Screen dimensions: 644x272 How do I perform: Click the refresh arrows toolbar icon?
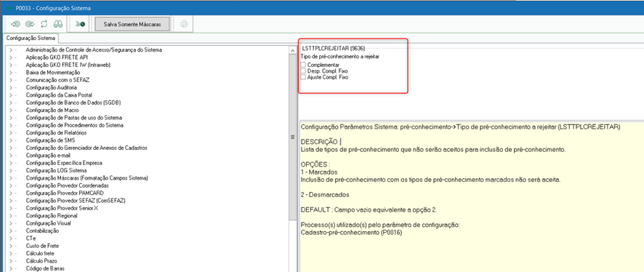coord(44,24)
